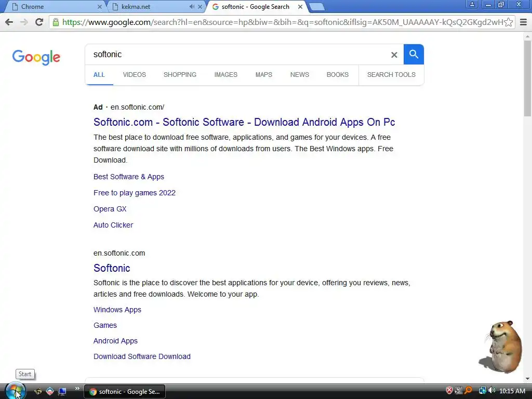Expand the quick launch overflow chevron

tap(77, 389)
